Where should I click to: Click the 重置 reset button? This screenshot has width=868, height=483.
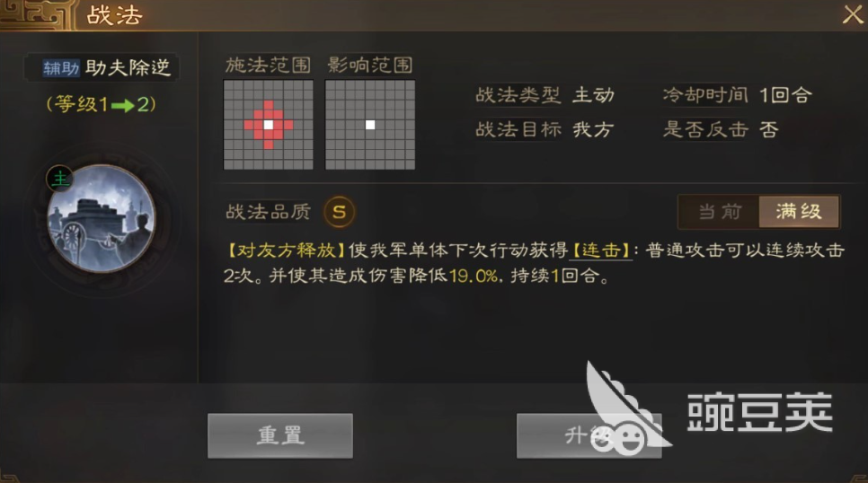[280, 435]
